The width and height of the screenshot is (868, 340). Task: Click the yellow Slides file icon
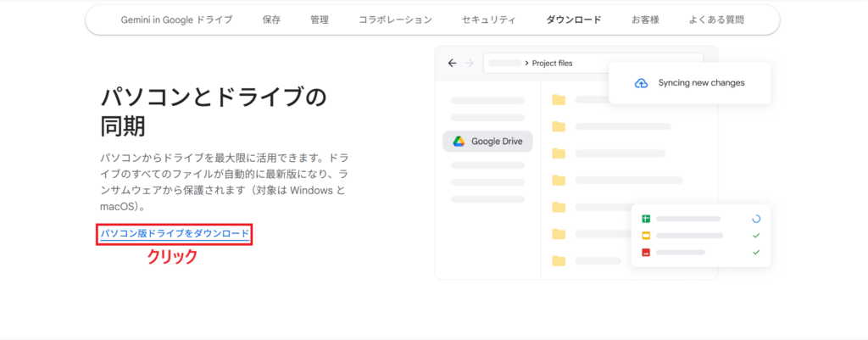pos(646,236)
